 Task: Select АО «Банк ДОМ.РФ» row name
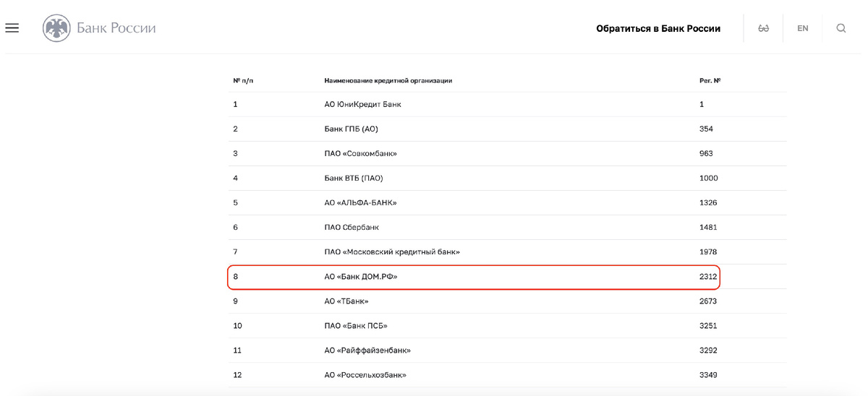361,277
